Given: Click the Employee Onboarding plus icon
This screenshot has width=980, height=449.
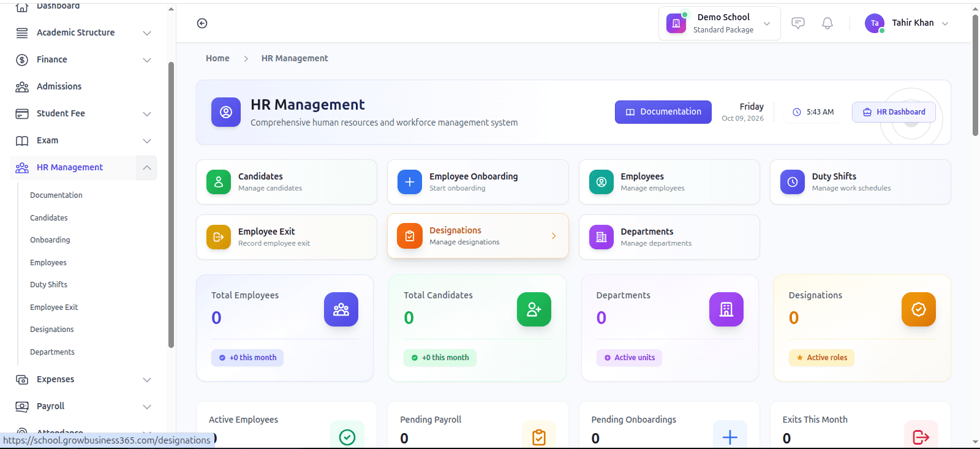Looking at the screenshot, I should point(410,182).
